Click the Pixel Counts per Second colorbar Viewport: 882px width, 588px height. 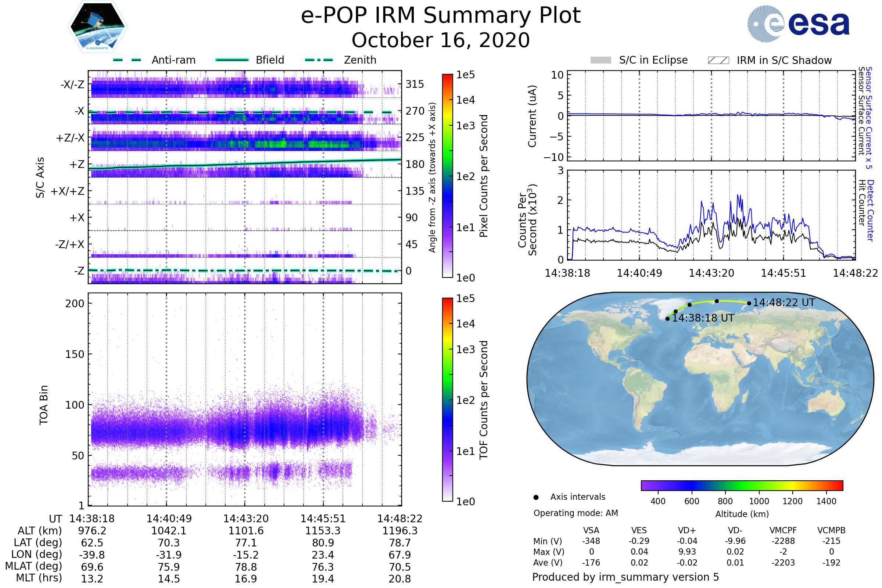[x=447, y=176]
